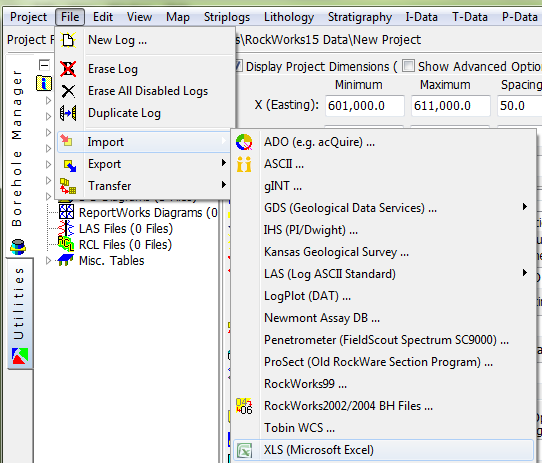Click the red X Erase Log icon
This screenshot has width=542, height=463.
[68, 69]
